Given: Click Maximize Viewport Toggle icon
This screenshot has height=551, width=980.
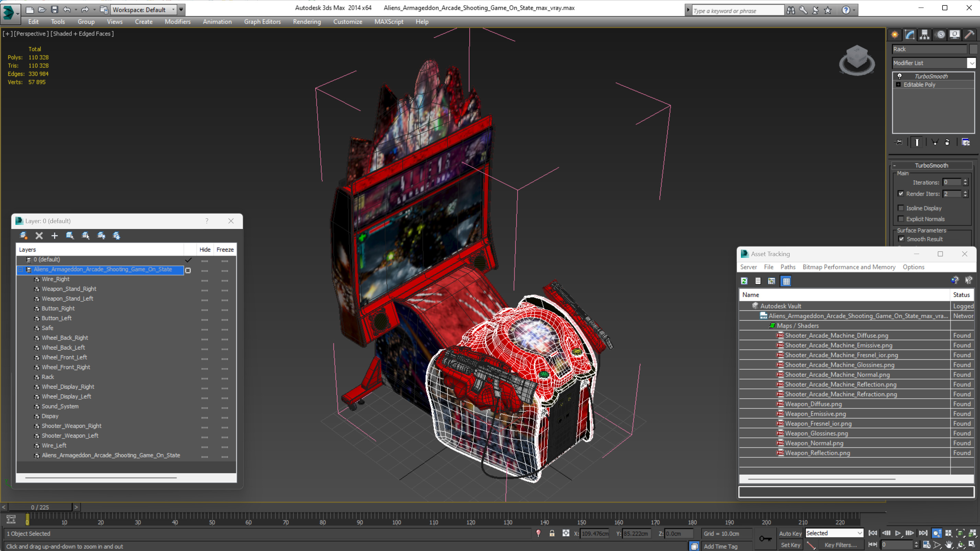Looking at the screenshot, I should (x=972, y=545).
